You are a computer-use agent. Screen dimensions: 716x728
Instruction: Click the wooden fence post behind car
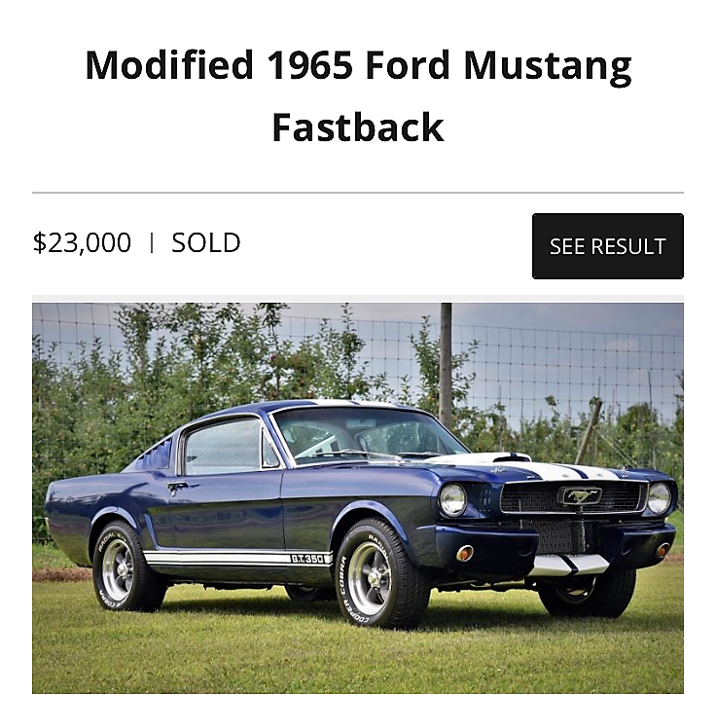point(446,365)
